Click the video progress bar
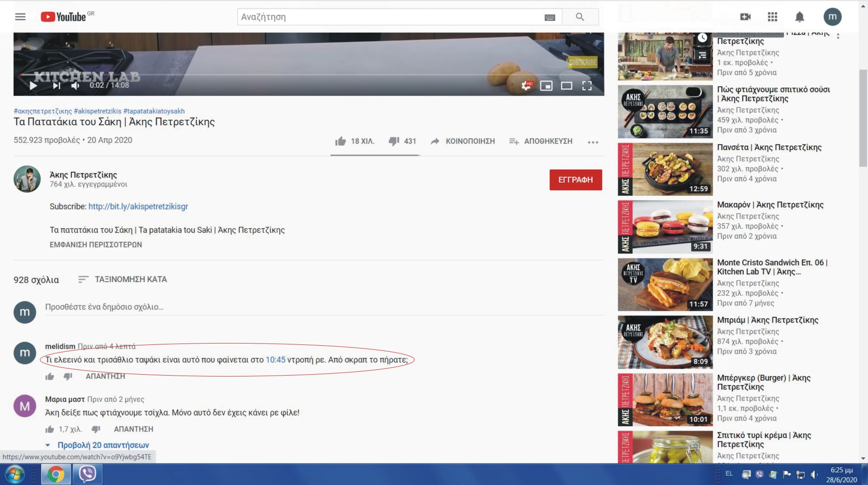 click(x=309, y=75)
